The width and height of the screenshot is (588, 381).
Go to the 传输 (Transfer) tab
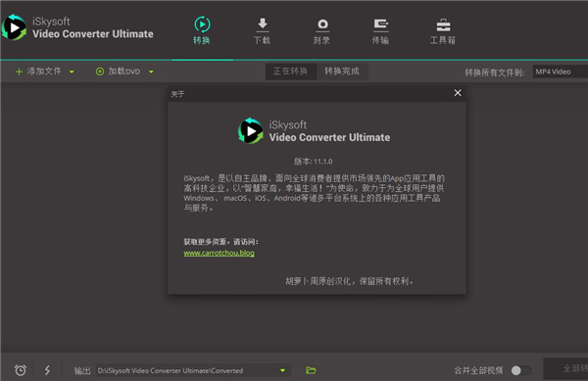380,30
